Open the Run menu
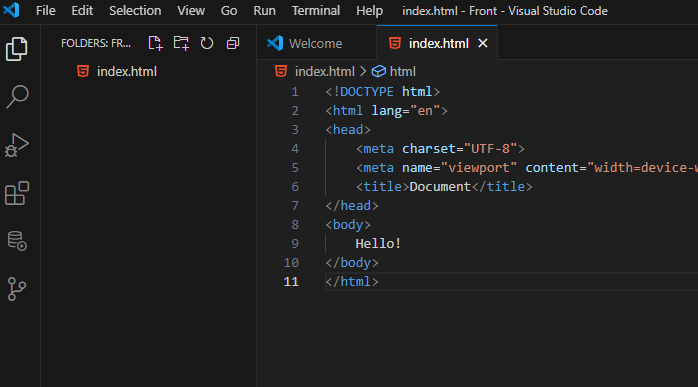The height and width of the screenshot is (387, 698). (x=264, y=10)
